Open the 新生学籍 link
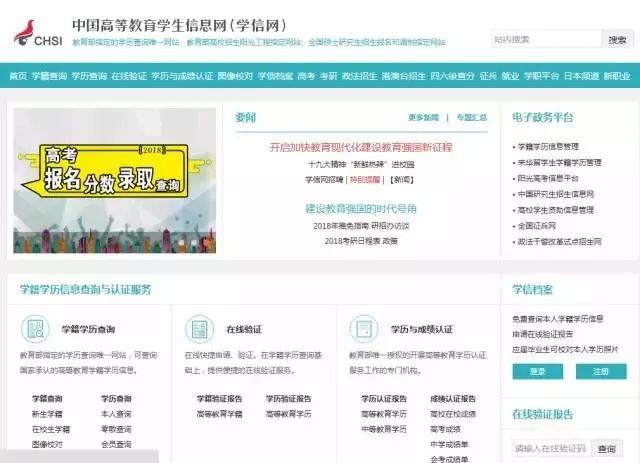This screenshot has height=463, width=640. [x=47, y=414]
